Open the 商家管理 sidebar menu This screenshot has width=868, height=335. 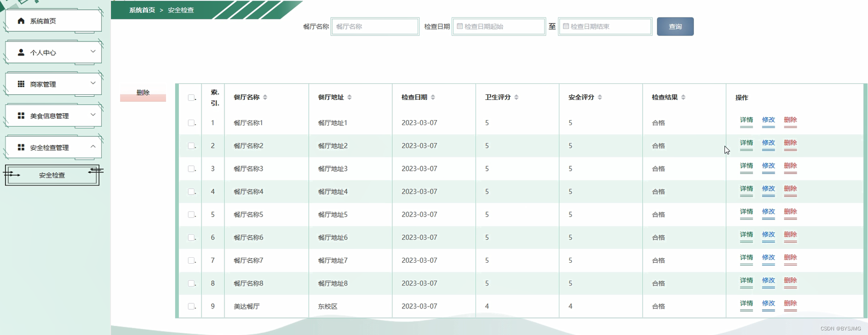[x=53, y=84]
